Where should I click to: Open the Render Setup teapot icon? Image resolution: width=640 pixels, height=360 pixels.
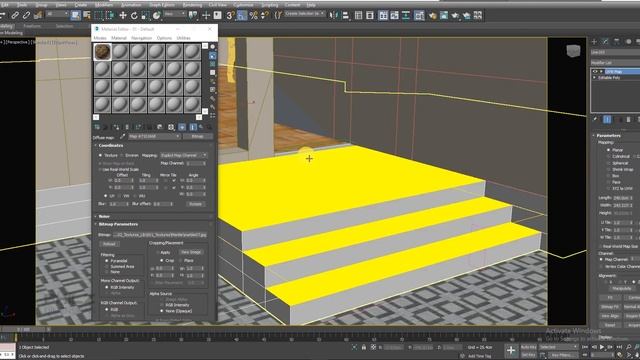coord(432,16)
